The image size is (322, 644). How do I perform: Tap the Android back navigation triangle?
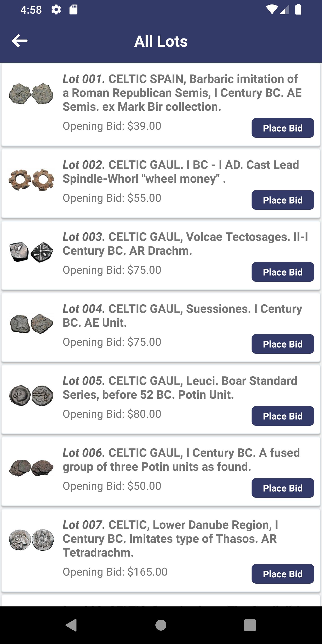pyautogui.click(x=71, y=625)
